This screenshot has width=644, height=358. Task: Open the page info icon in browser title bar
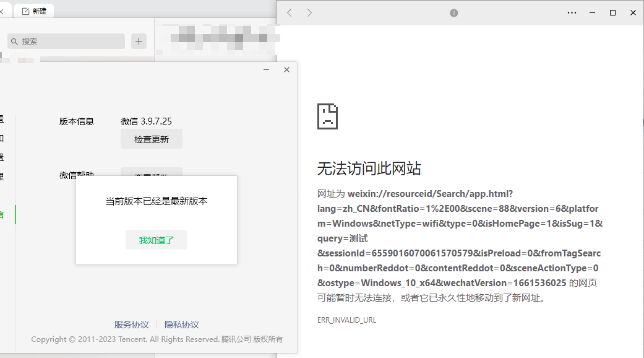tap(454, 13)
